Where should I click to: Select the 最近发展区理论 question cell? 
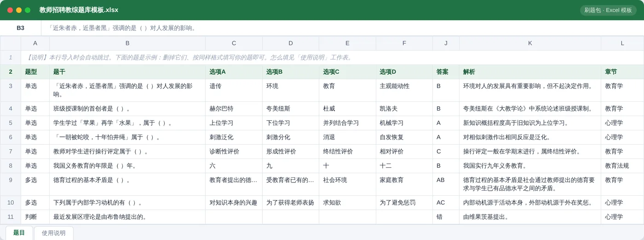[x=127, y=217]
